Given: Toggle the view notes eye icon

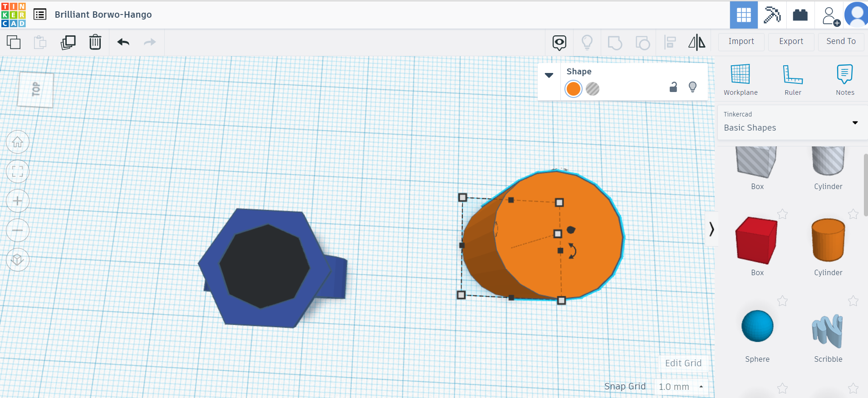Looking at the screenshot, I should pos(559,43).
